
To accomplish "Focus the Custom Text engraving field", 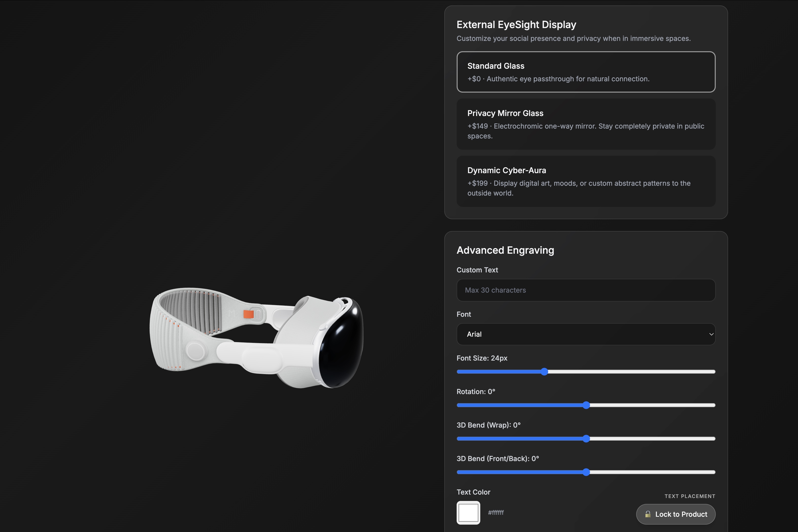I will [x=586, y=290].
